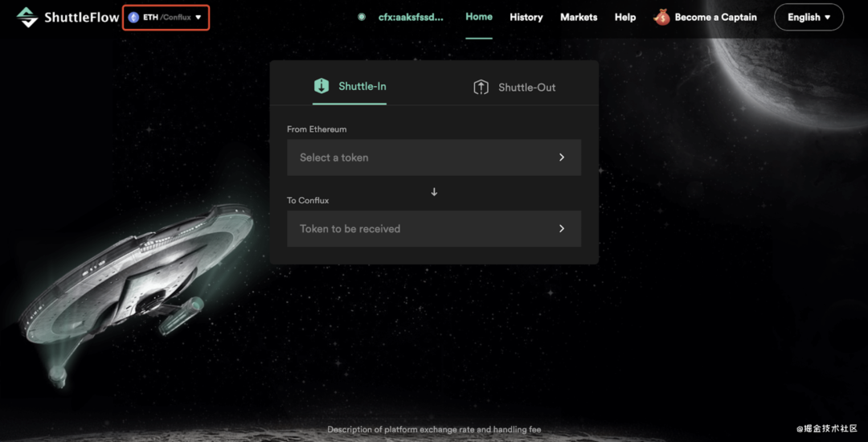Screen dimensions: 868x442
Task: Go to the Markets page
Action: (x=579, y=17)
